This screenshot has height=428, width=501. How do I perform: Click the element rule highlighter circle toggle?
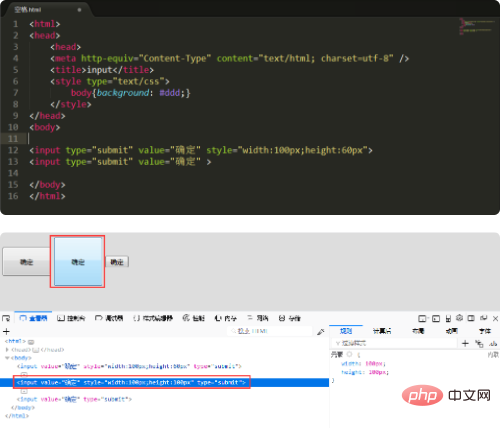pyautogui.click(x=349, y=354)
